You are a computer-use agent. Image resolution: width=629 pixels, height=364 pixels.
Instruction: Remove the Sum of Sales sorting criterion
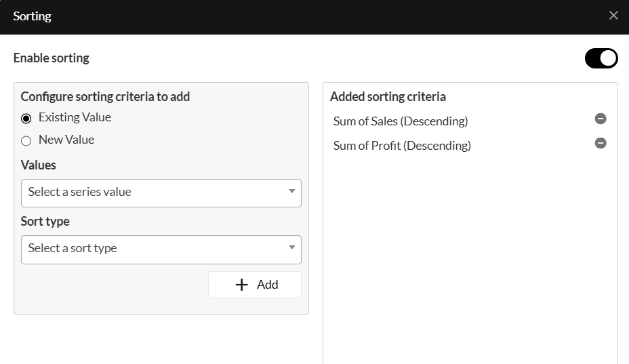click(601, 119)
